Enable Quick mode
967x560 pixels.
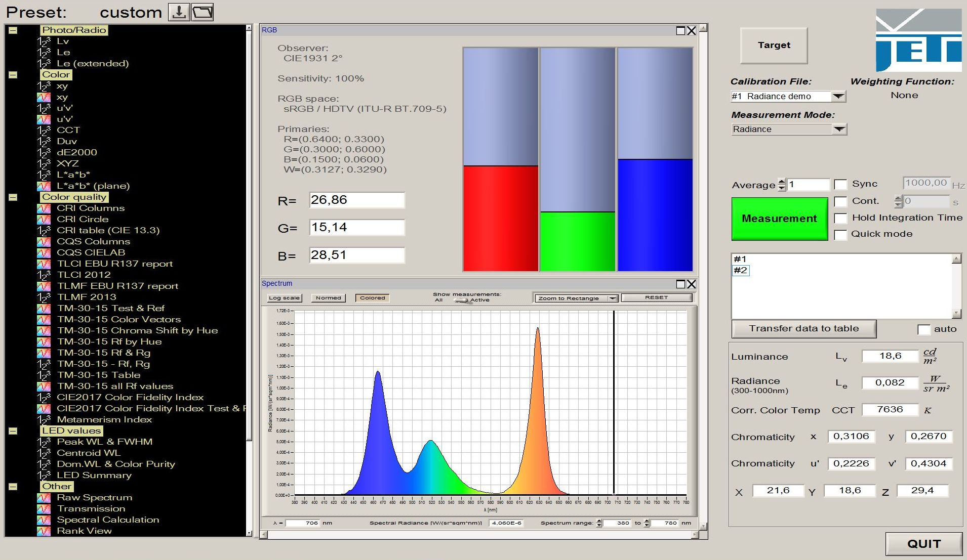tap(840, 235)
